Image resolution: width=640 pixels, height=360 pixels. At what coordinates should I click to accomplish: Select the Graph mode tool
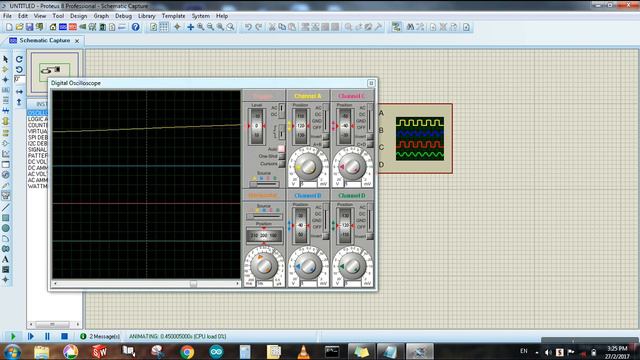click(x=6, y=154)
